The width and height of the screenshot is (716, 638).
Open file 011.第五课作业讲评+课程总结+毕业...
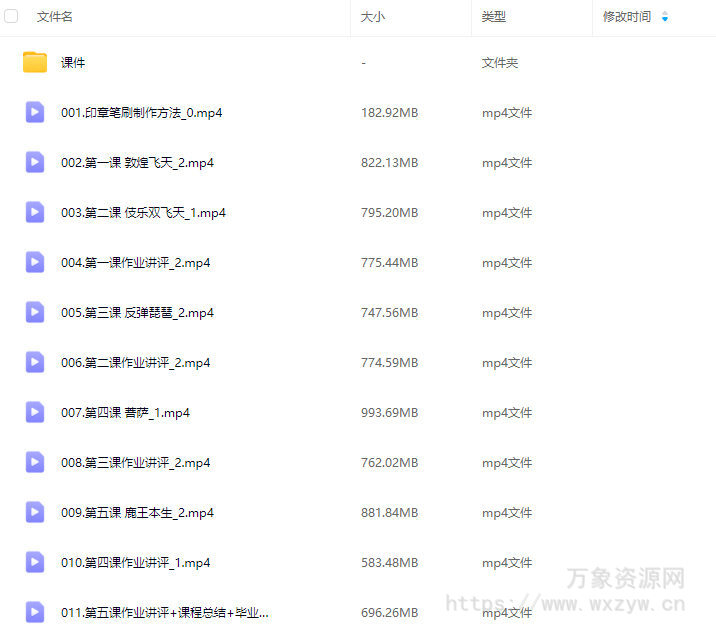(x=165, y=613)
